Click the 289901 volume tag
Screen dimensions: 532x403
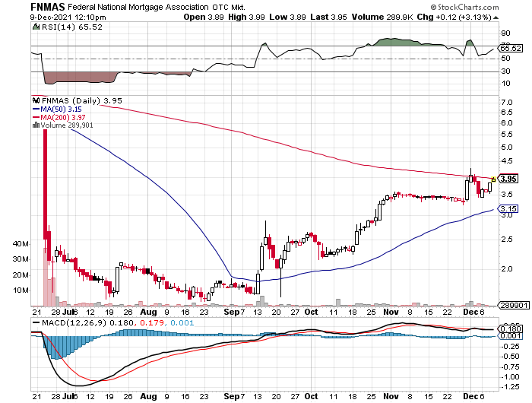(x=514, y=305)
